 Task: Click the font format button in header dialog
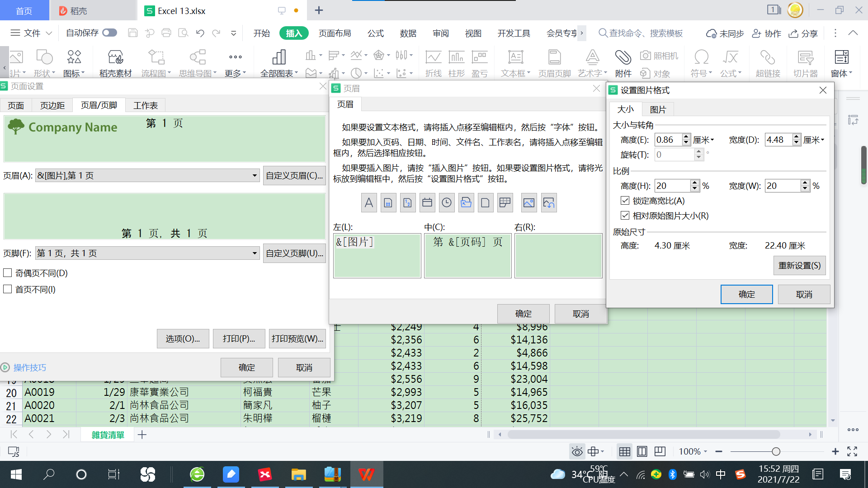point(369,203)
